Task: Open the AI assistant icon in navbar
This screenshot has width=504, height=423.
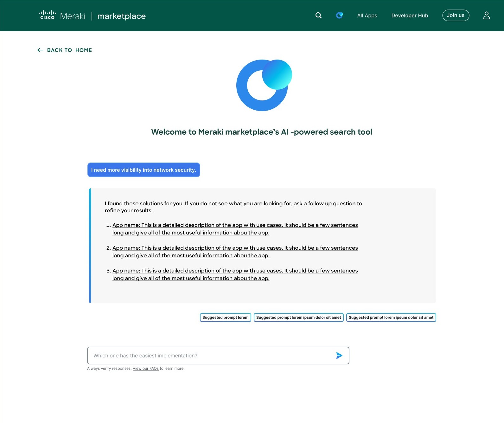Action: coord(339,15)
